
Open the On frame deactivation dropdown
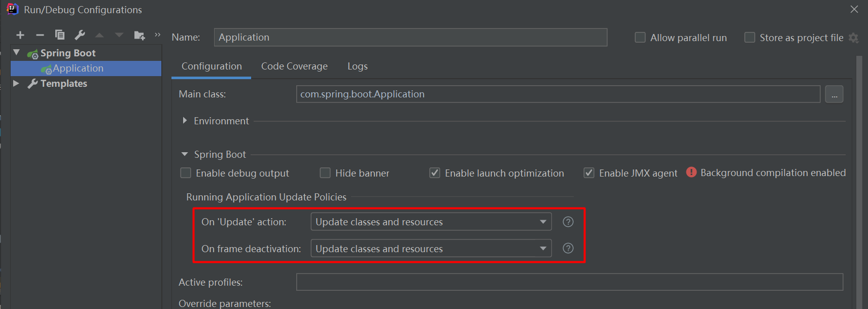point(431,249)
